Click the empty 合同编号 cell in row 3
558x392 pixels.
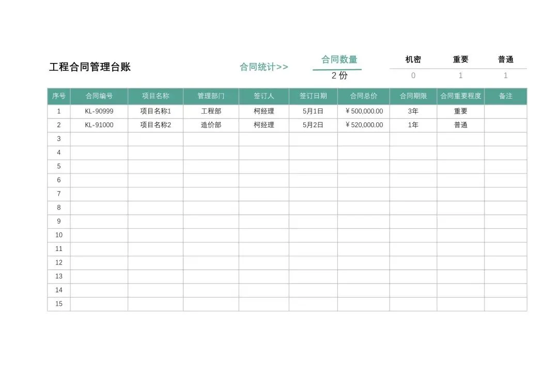(x=99, y=139)
